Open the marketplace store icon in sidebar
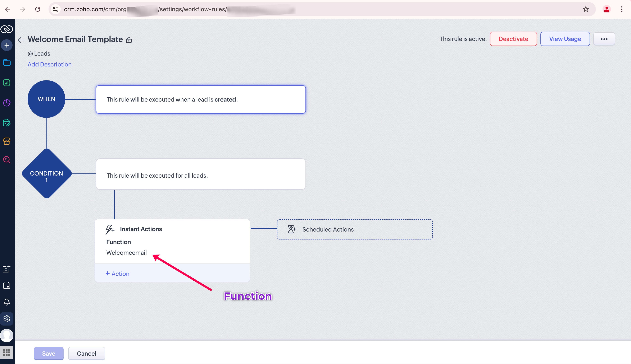Image resolution: width=631 pixels, height=364 pixels. pos(7,141)
